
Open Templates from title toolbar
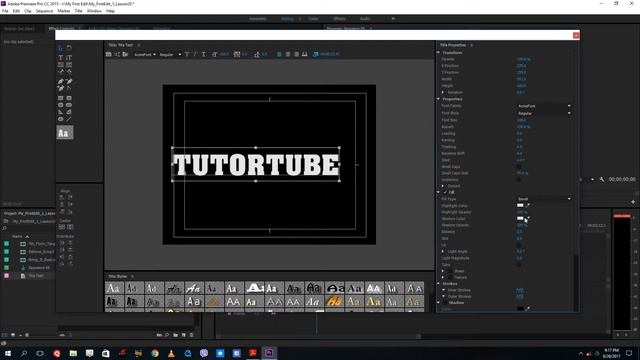point(125,54)
